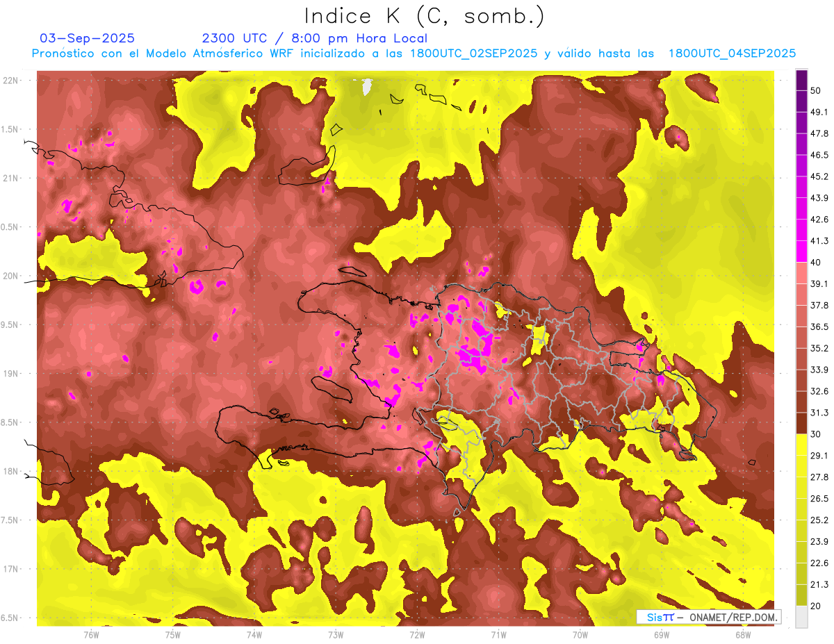Click the longitude label "68W"
The width and height of the screenshot is (834, 644).
[742, 634]
